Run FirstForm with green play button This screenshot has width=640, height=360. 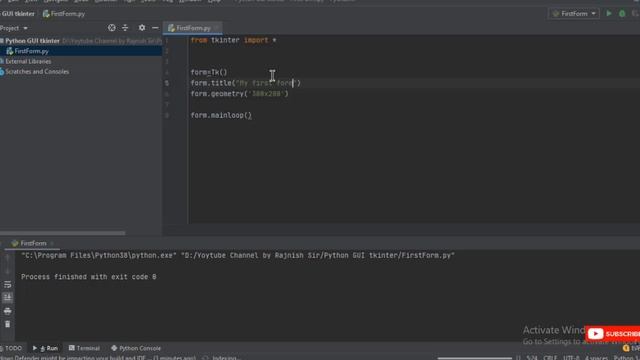(x=609, y=13)
